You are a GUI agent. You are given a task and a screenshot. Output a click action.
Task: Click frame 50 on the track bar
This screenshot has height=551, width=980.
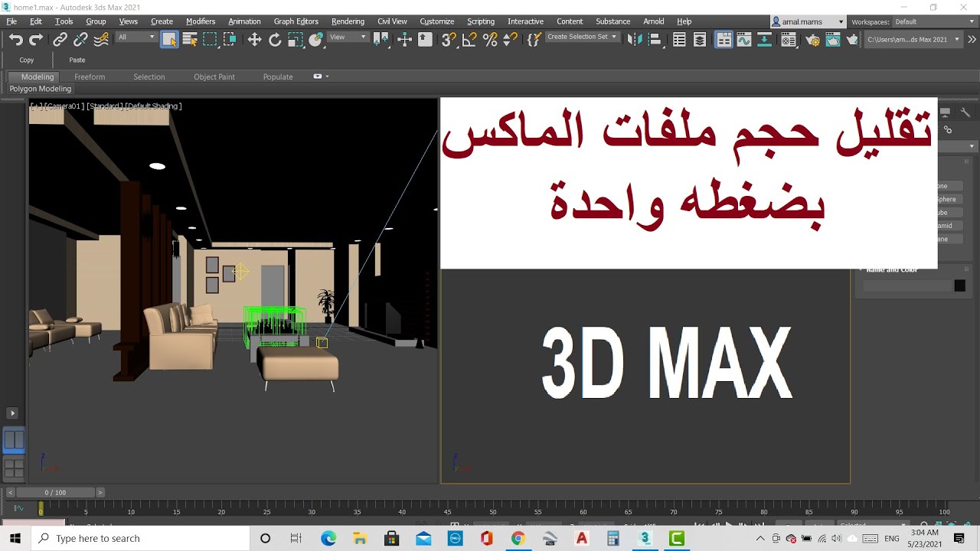[492, 509]
